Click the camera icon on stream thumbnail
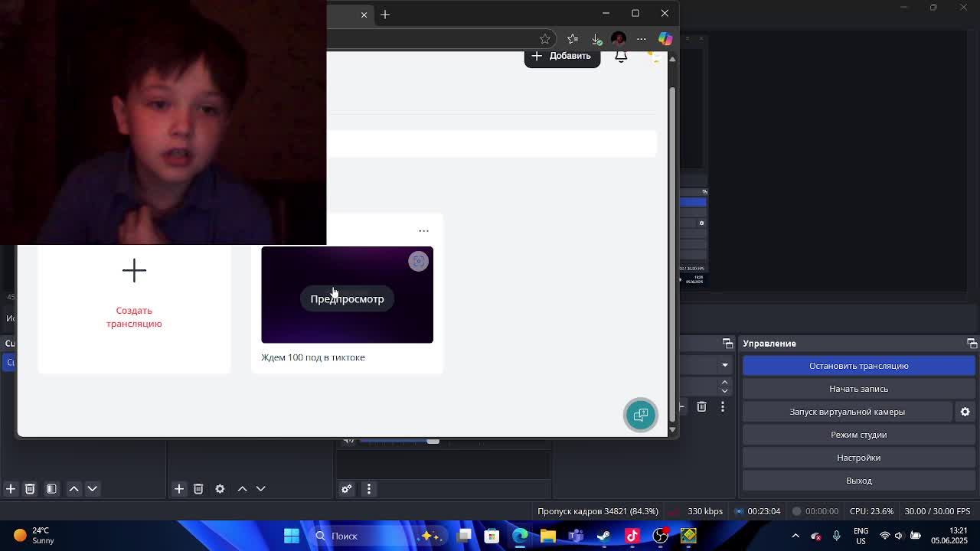This screenshot has width=980, height=551. click(x=418, y=261)
